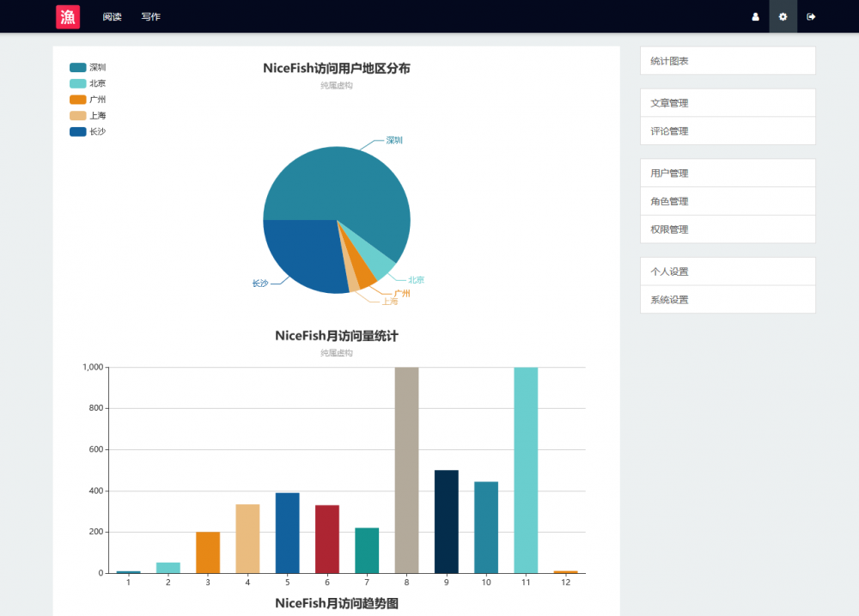
Task: Switch to the 写作 menu item
Action: coord(150,16)
